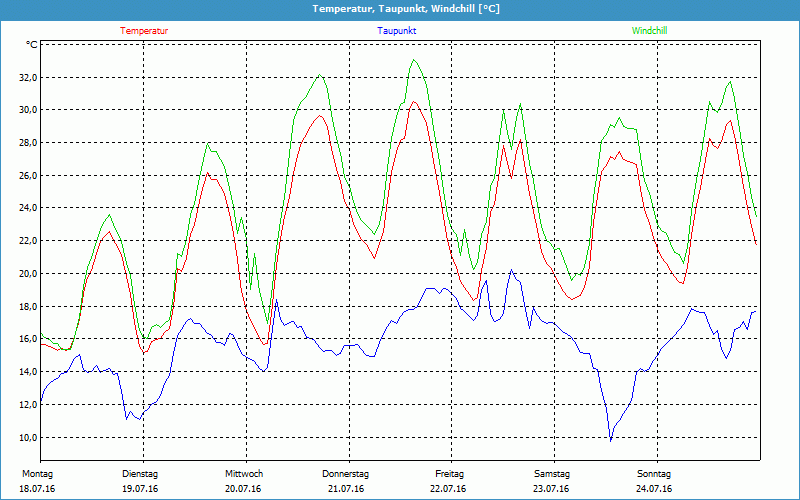
Task: Click the 22,0 y-axis value
Action: [28, 241]
